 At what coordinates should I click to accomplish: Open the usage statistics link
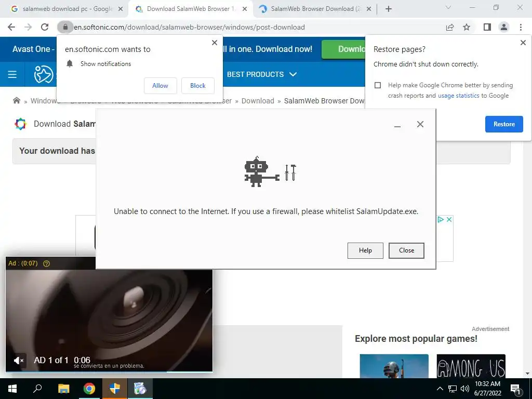point(458,96)
